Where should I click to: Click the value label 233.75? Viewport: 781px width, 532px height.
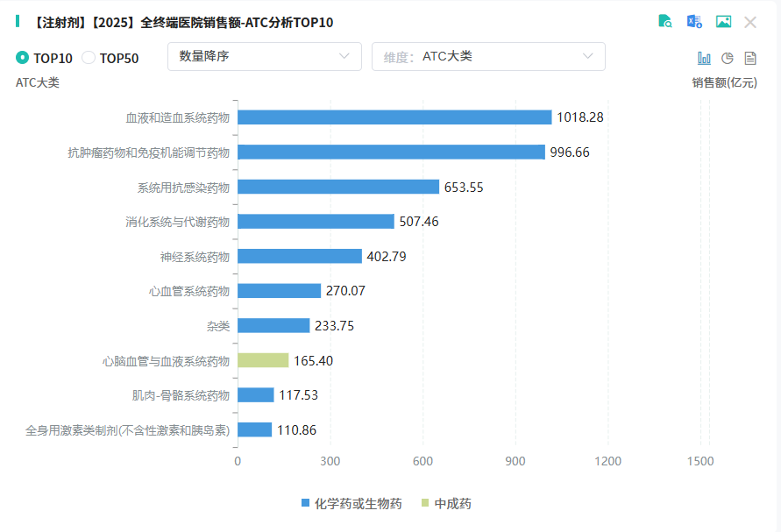[334, 326]
